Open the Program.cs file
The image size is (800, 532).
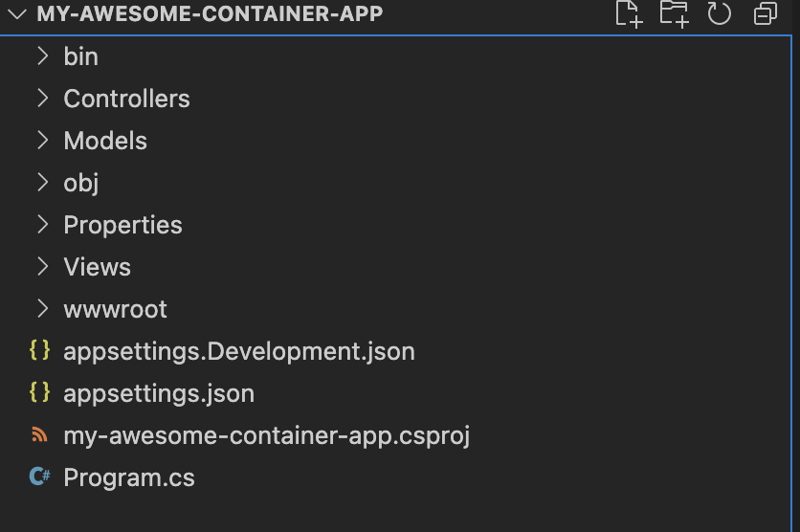tap(129, 477)
